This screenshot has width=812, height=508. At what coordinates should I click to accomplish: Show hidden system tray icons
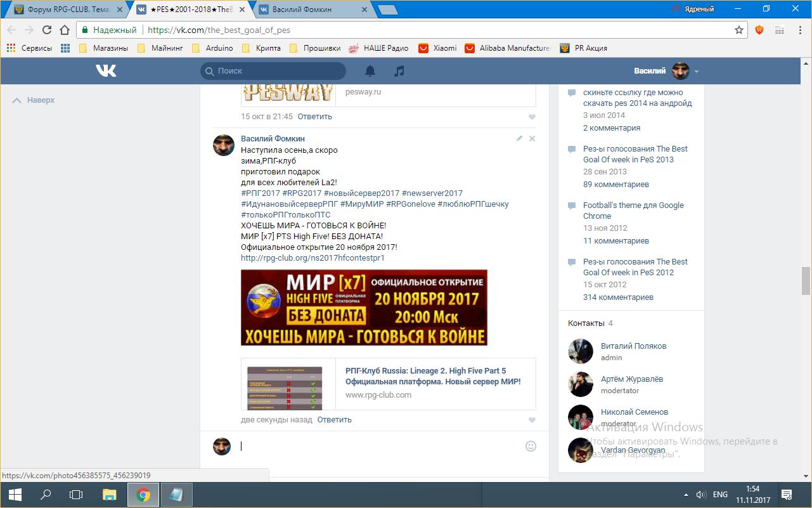click(x=686, y=495)
